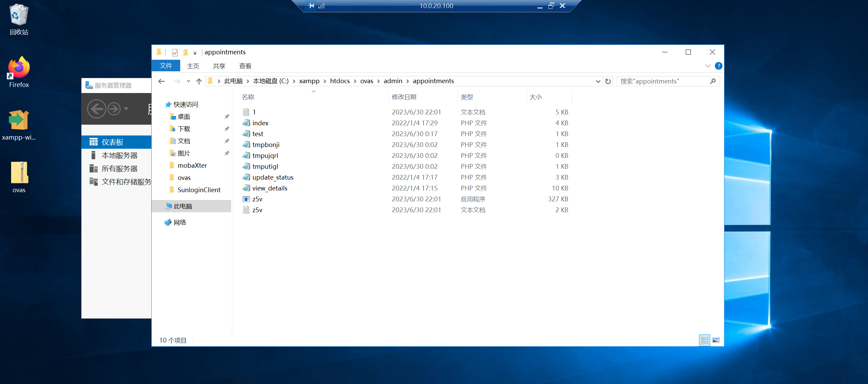Screen dimensions: 868x384
Task: Go up one folder level
Action: [199, 81]
